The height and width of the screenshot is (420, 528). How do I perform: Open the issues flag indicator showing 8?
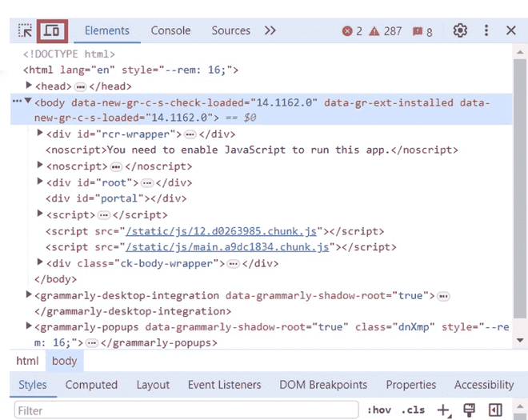(422, 32)
